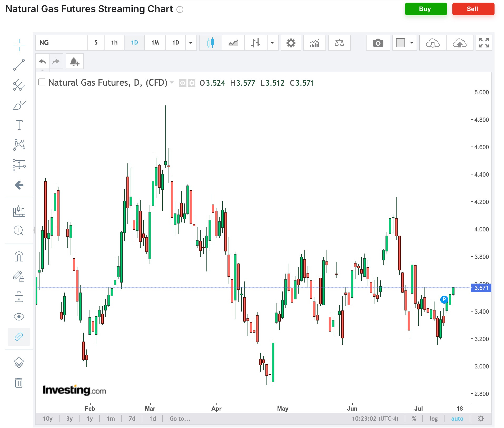The image size is (504, 428).
Task: Select the XABCD pattern tool
Action: [19, 145]
